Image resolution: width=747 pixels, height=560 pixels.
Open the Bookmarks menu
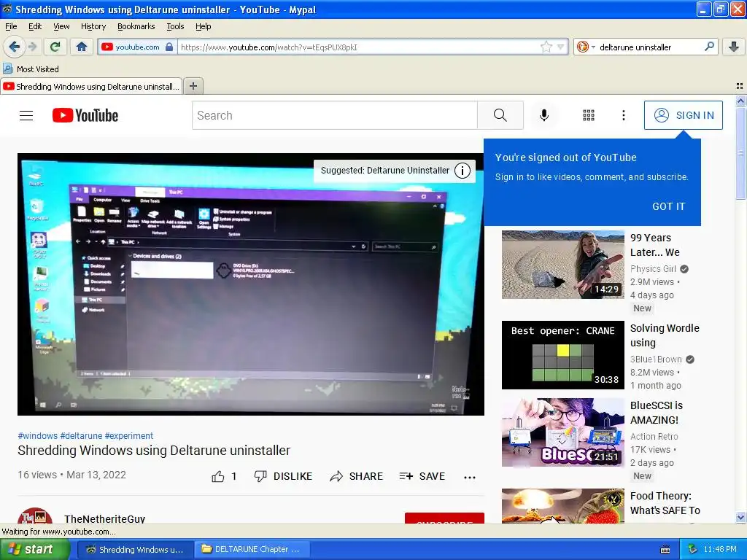[x=136, y=26]
